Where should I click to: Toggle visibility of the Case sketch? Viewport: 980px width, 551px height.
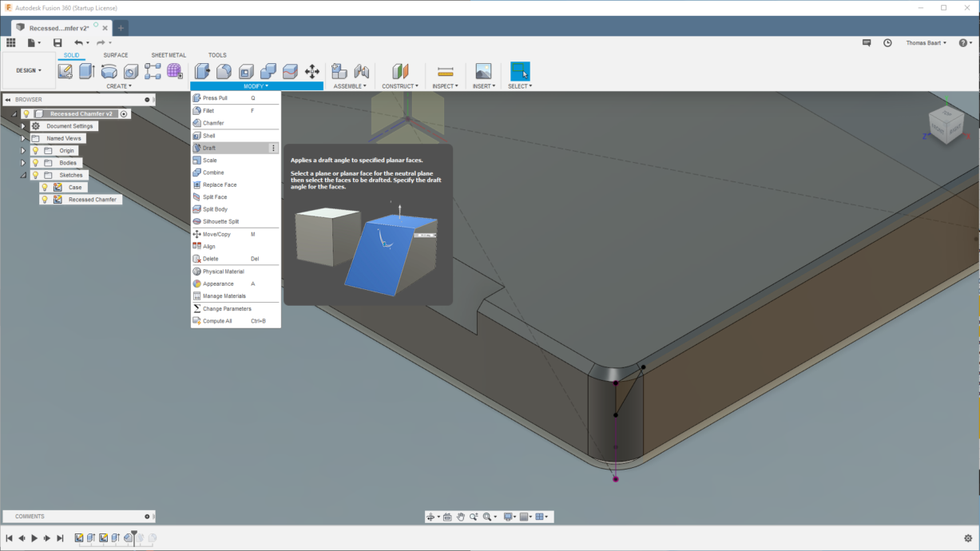point(45,187)
